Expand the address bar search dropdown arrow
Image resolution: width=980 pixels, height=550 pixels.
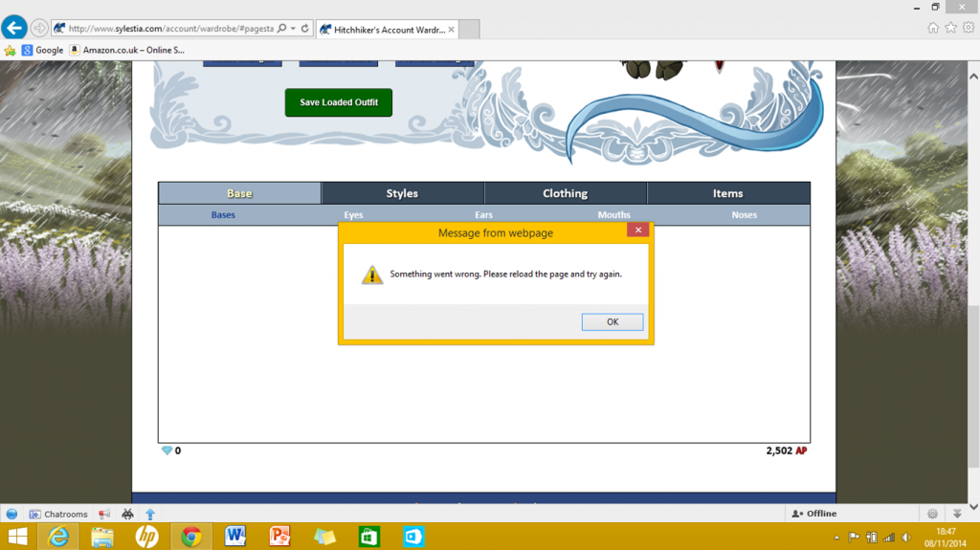(x=292, y=29)
